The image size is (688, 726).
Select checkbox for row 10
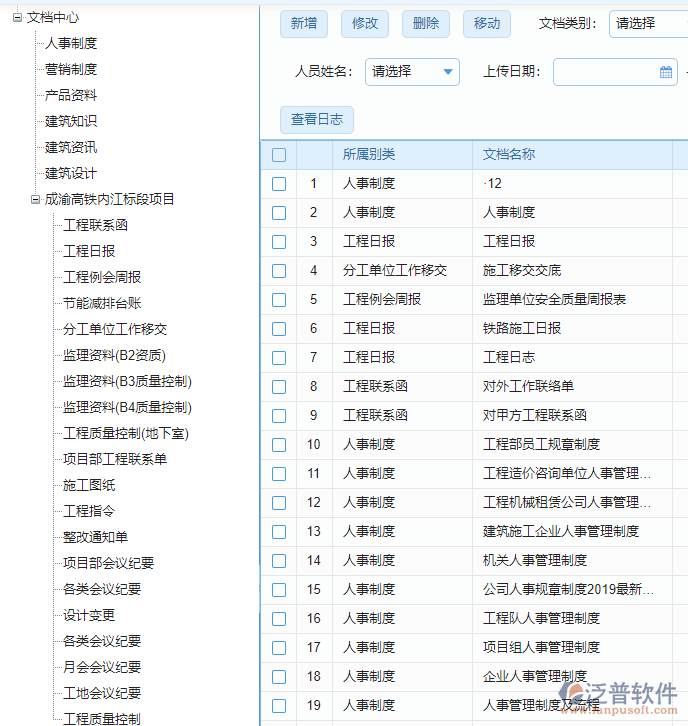279,445
